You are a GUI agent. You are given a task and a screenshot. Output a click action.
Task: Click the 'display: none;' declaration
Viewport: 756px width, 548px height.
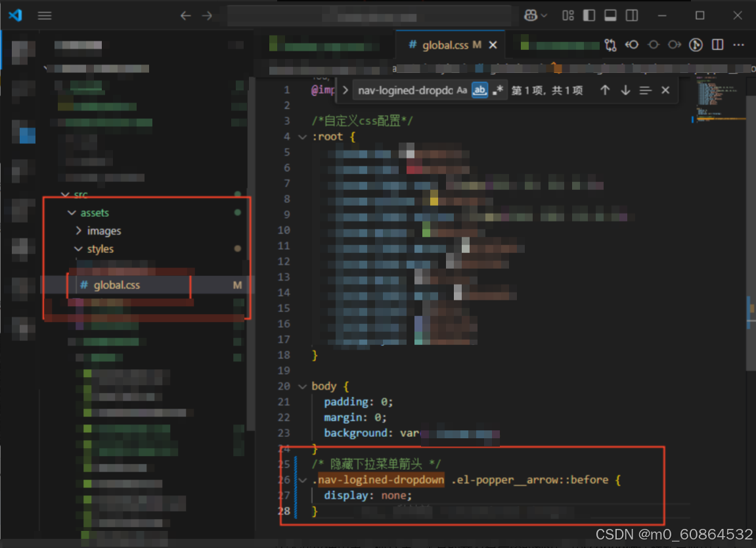click(367, 495)
